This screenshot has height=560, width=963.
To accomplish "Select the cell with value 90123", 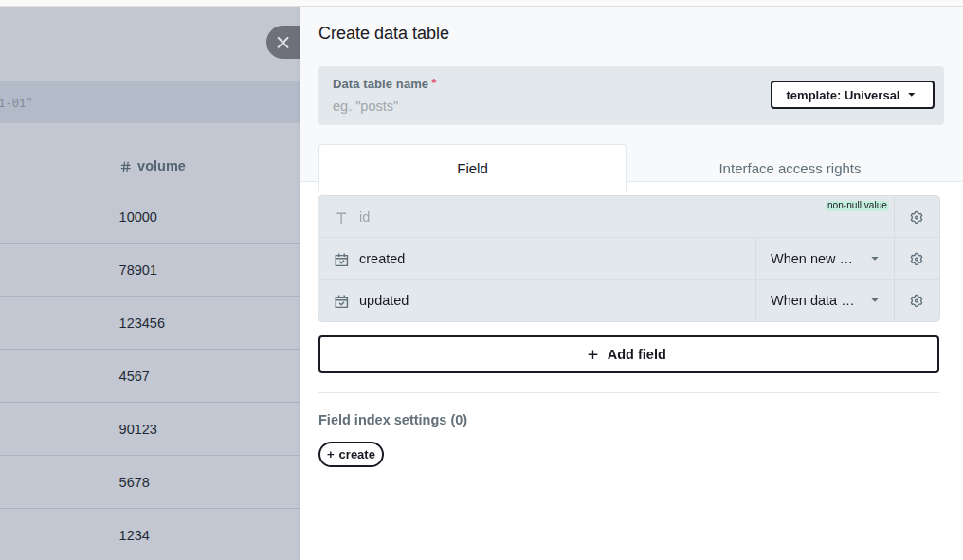I will pos(138,429).
